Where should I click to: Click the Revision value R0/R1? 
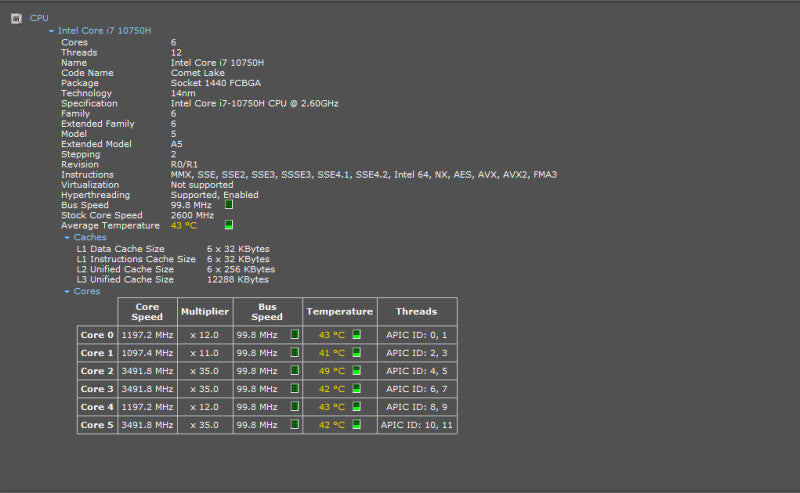tap(184, 164)
